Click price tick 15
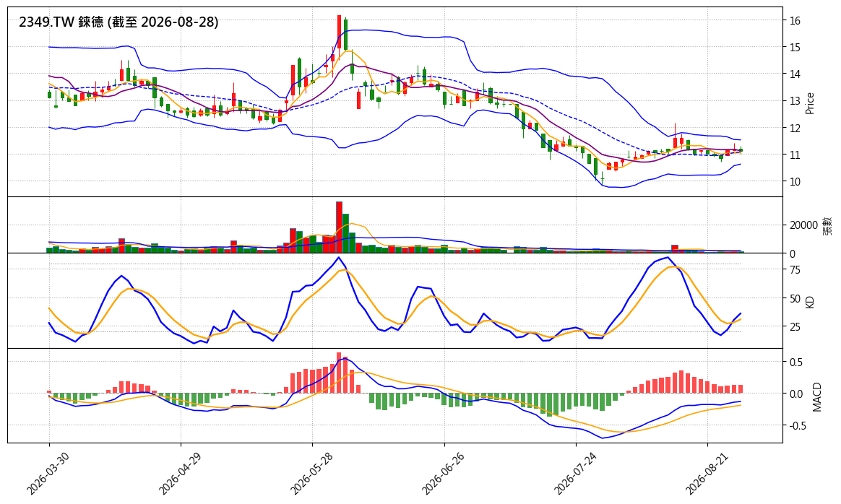 795,48
